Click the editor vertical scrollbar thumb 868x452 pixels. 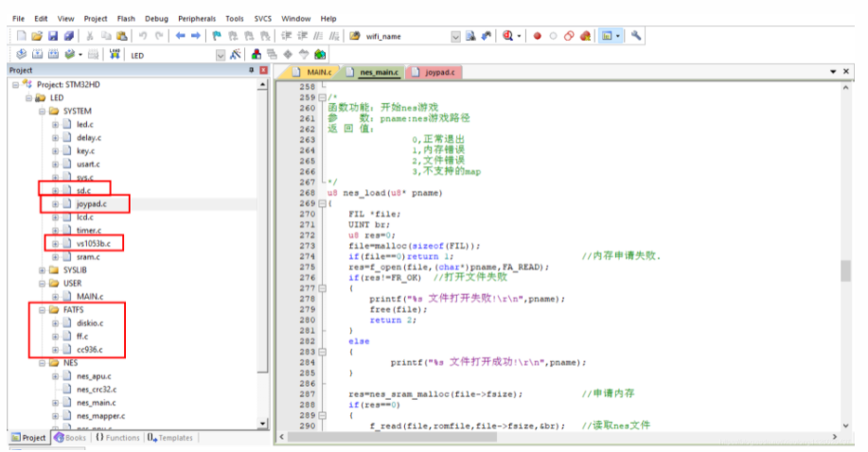pos(844,270)
